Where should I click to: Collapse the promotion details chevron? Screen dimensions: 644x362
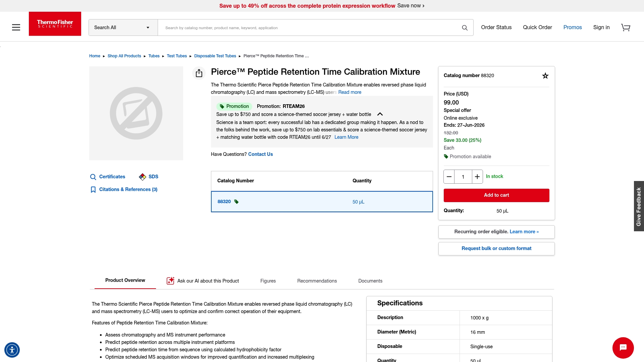380,114
